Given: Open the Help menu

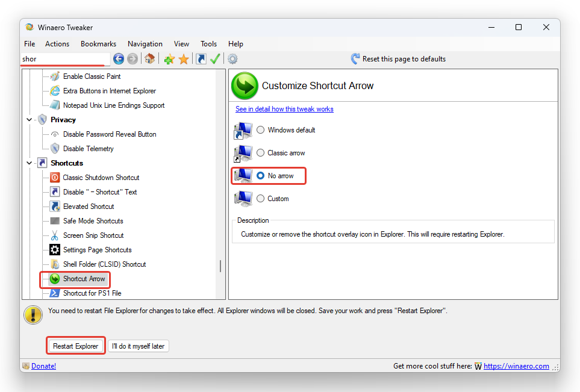Looking at the screenshot, I should pyautogui.click(x=235, y=43).
